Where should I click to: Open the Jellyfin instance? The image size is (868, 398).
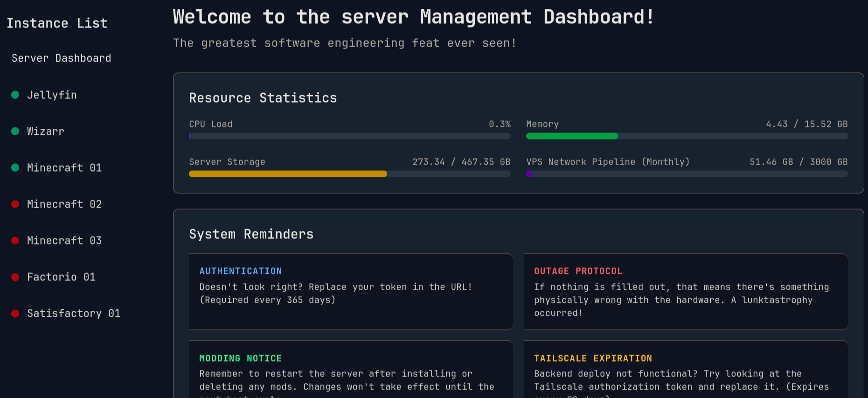(52, 95)
